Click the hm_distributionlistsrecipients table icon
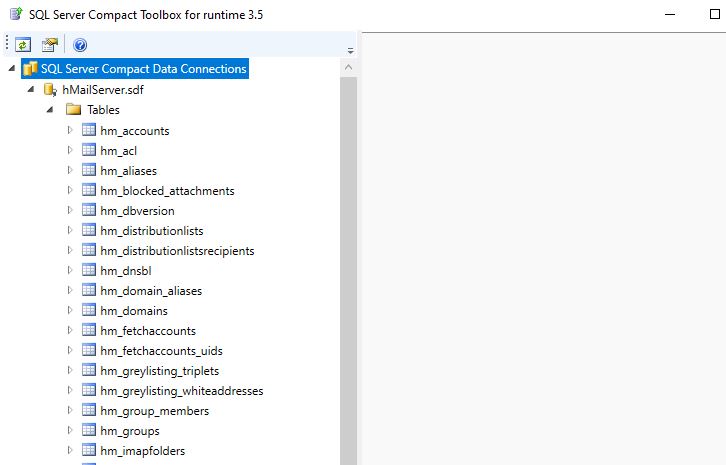 pyautogui.click(x=89, y=250)
